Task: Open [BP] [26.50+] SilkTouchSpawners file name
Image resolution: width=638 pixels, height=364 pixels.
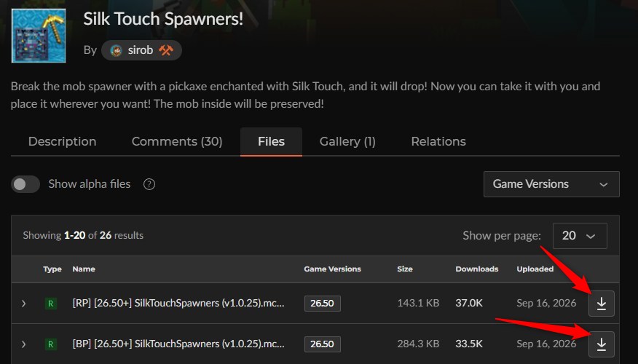Action: [178, 344]
